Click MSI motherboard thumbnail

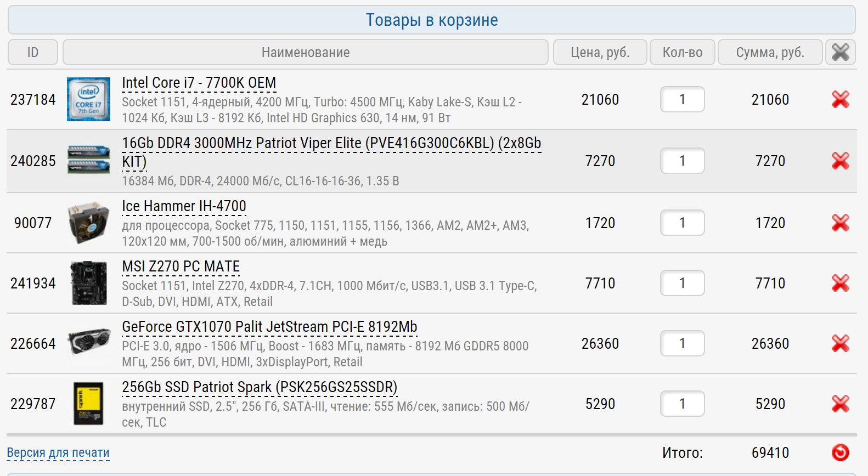click(88, 283)
